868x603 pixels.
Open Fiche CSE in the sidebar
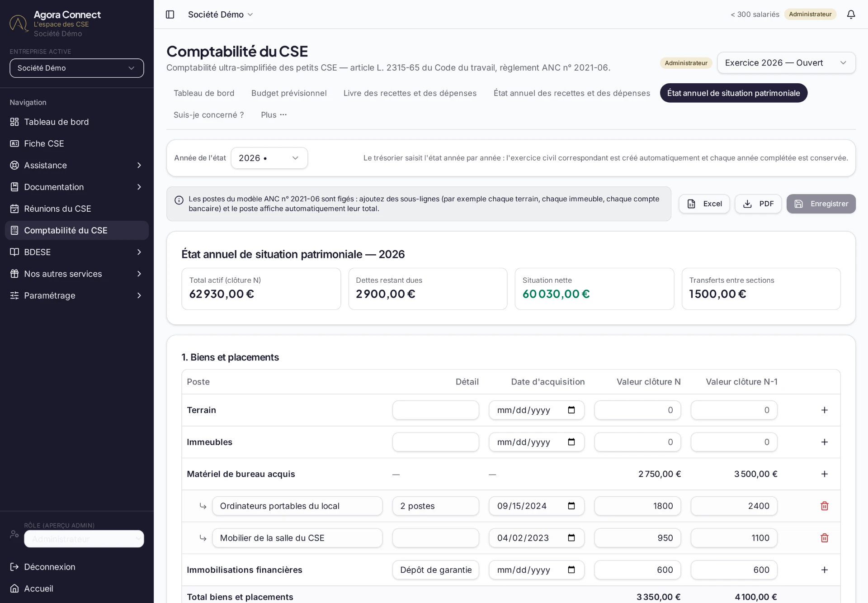[x=77, y=143]
